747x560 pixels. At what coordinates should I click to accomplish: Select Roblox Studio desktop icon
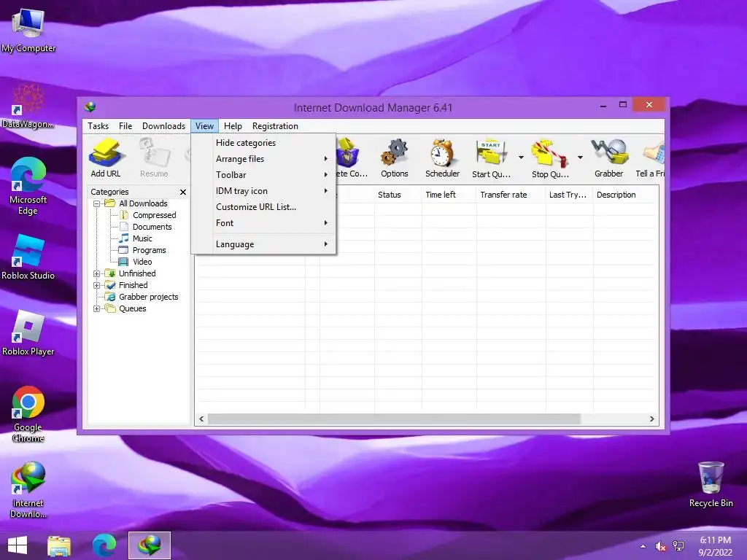28,257
